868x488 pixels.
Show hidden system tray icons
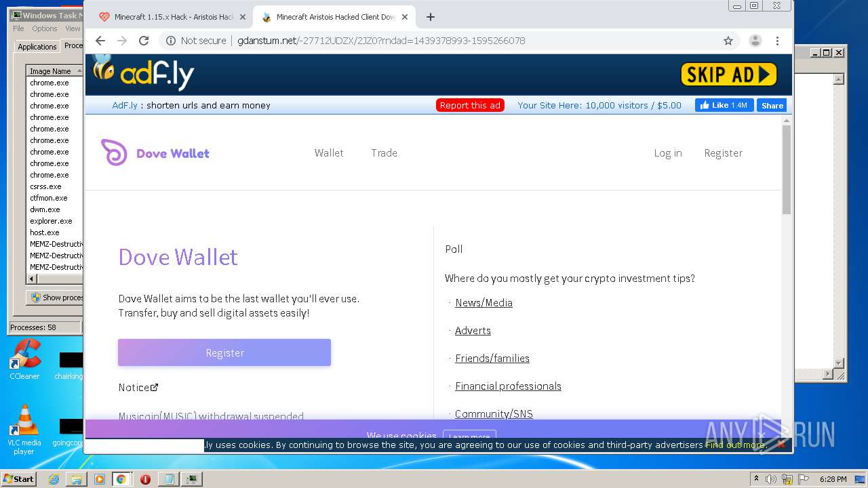point(756,479)
